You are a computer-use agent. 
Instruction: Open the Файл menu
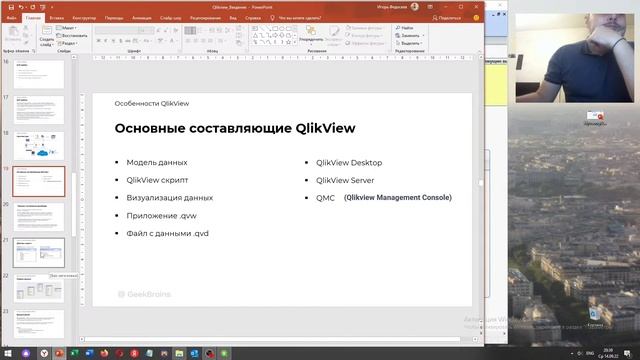tap(11, 18)
